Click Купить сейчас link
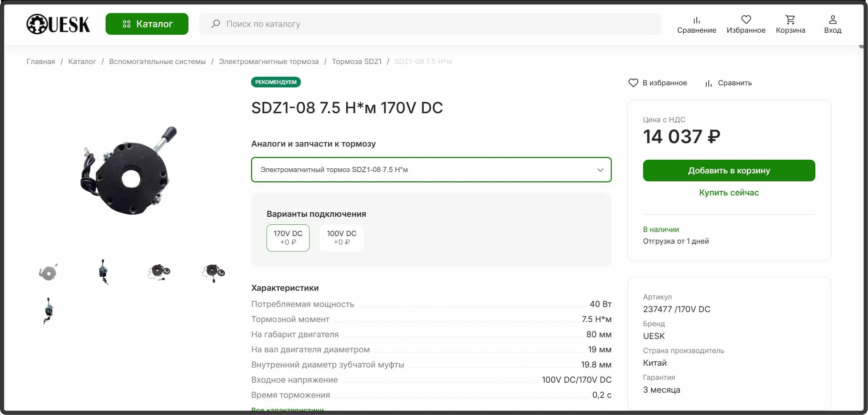Viewport: 868px width, 415px height. tap(729, 192)
